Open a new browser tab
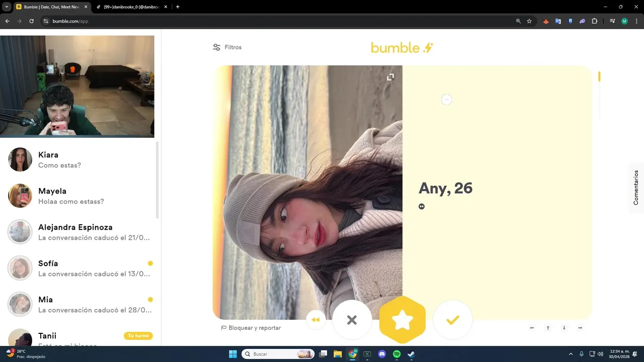This screenshot has height=362, width=644. pyautogui.click(x=178, y=7)
